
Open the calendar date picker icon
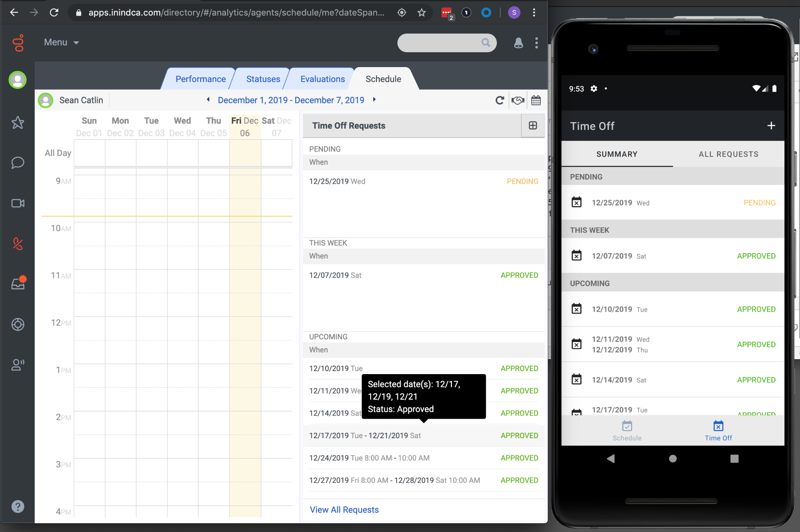click(x=536, y=100)
